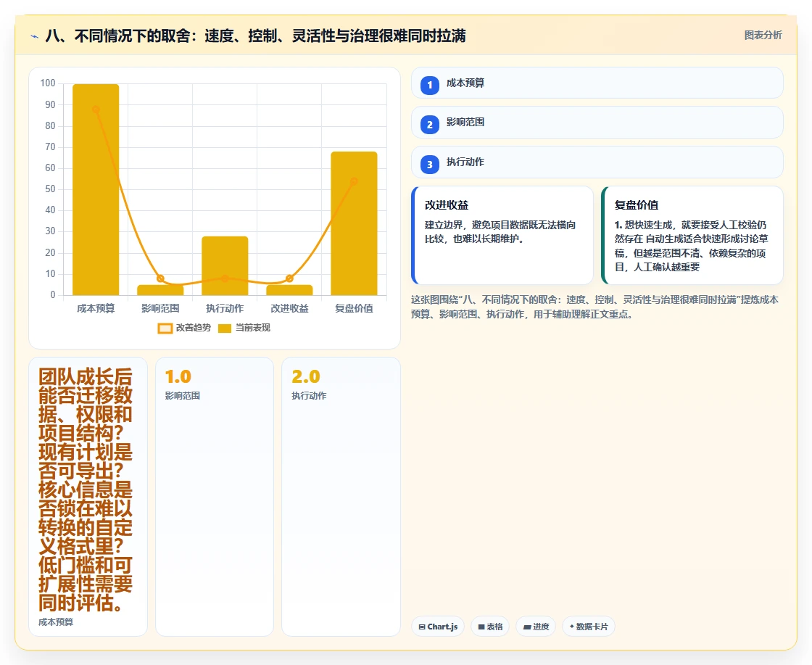Click the blue number 3 badge
Viewport: 812px width, 665px height.
(430, 164)
